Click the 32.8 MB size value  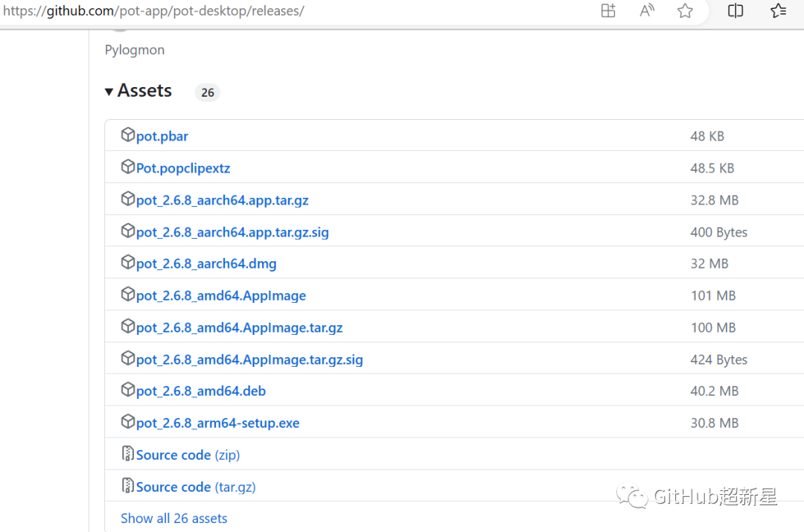(714, 200)
